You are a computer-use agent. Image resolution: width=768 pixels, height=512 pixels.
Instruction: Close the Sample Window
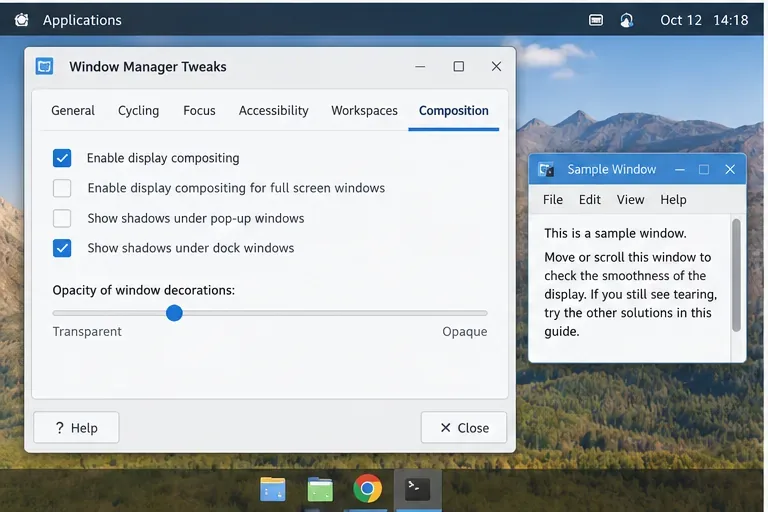click(730, 170)
